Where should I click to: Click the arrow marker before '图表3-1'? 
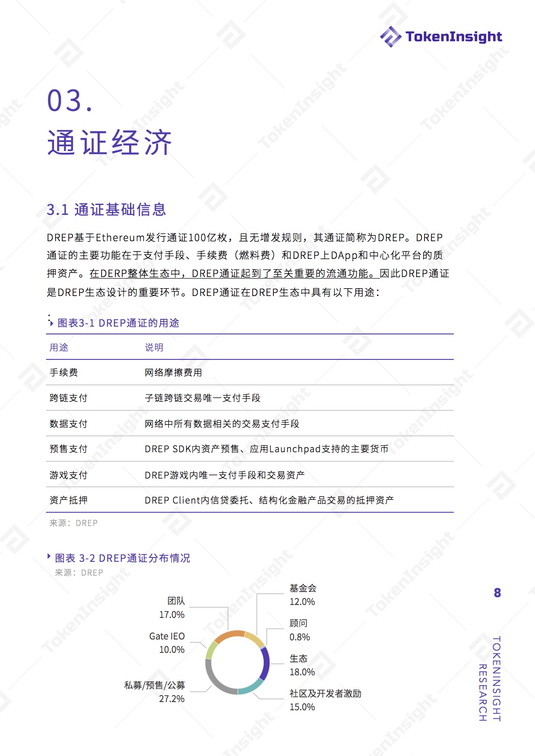click(51, 323)
